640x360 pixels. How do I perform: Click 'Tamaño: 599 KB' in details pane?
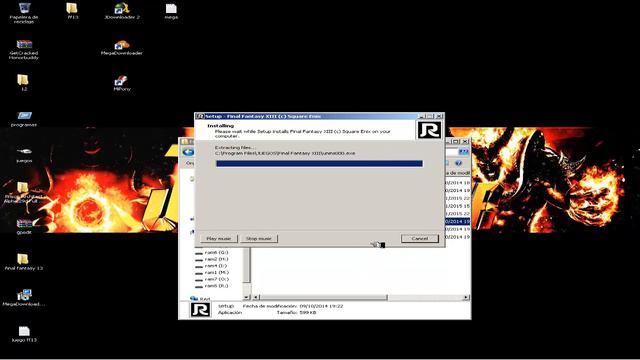pyautogui.click(x=296, y=313)
